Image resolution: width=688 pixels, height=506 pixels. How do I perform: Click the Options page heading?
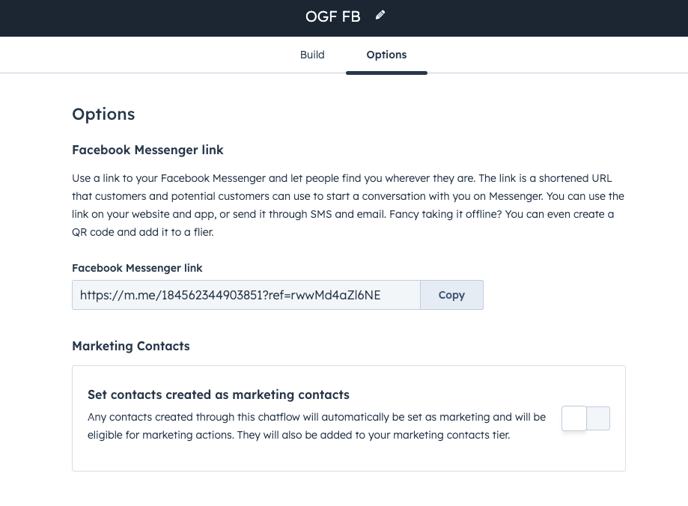(x=104, y=114)
